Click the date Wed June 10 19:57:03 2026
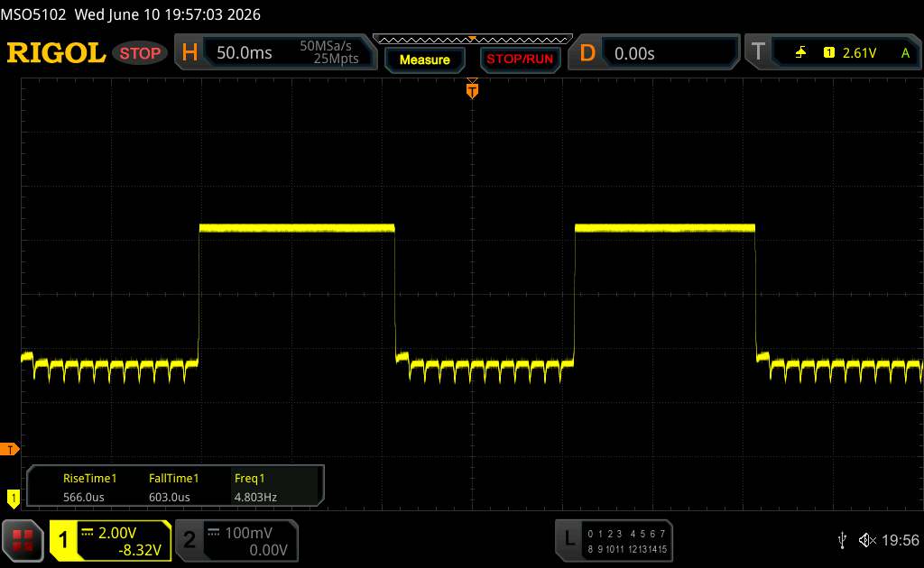 point(167,14)
